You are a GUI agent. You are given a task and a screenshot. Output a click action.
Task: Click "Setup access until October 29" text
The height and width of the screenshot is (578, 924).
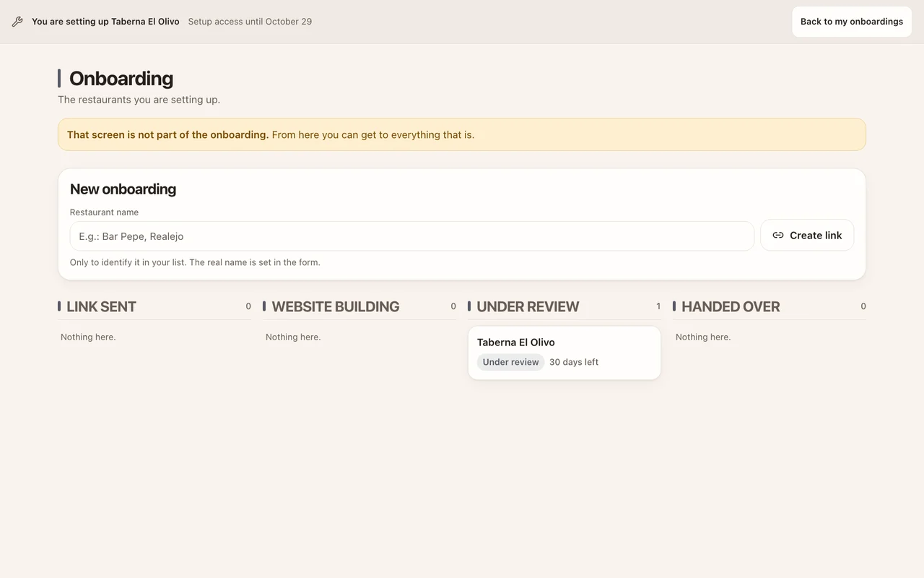coord(250,22)
